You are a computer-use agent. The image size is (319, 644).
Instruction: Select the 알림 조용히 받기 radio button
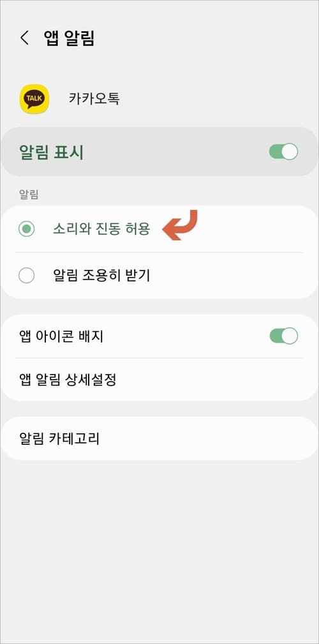pos(159,276)
